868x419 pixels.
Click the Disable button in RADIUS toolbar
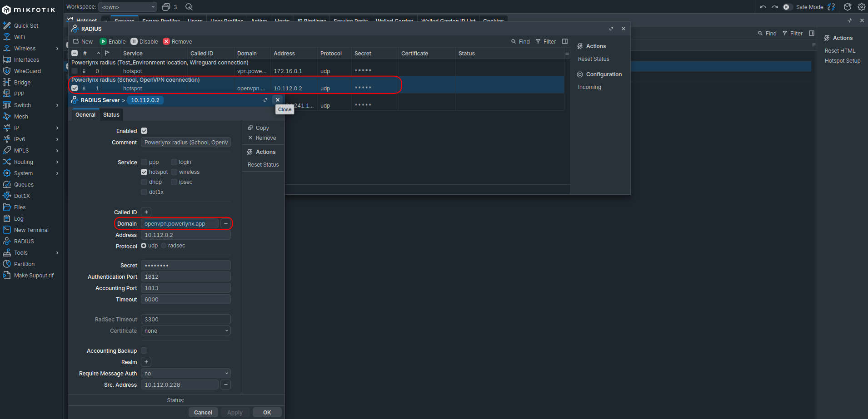[145, 41]
